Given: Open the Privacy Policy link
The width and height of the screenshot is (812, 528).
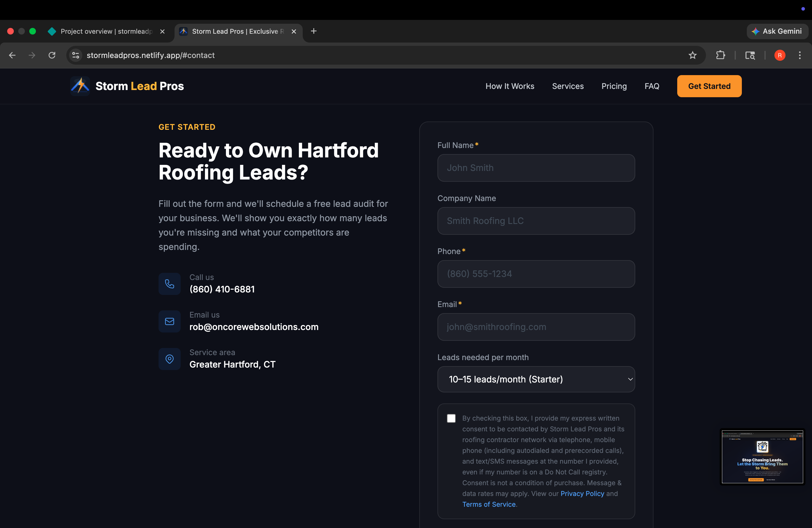Looking at the screenshot, I should pyautogui.click(x=582, y=493).
